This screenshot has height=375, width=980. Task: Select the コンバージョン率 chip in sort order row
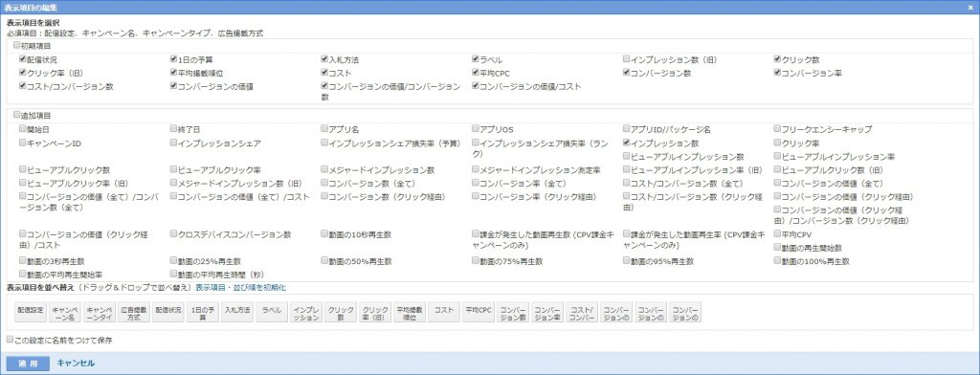(546, 313)
